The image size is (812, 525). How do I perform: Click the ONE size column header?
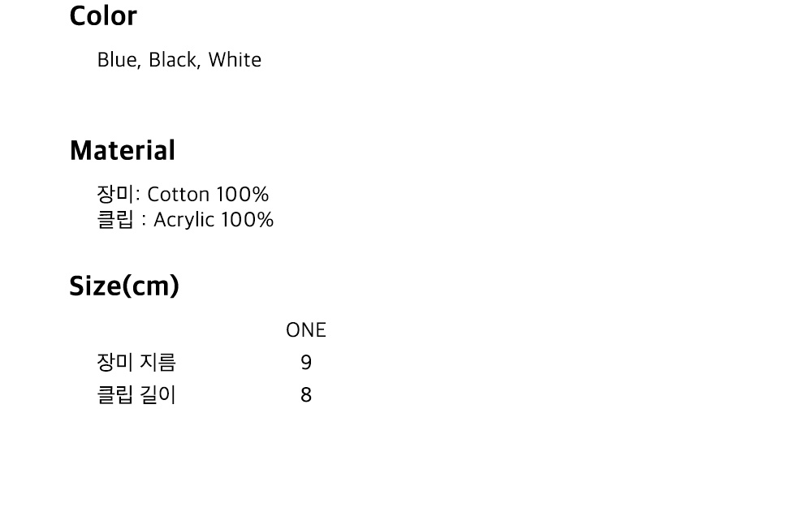pos(306,329)
